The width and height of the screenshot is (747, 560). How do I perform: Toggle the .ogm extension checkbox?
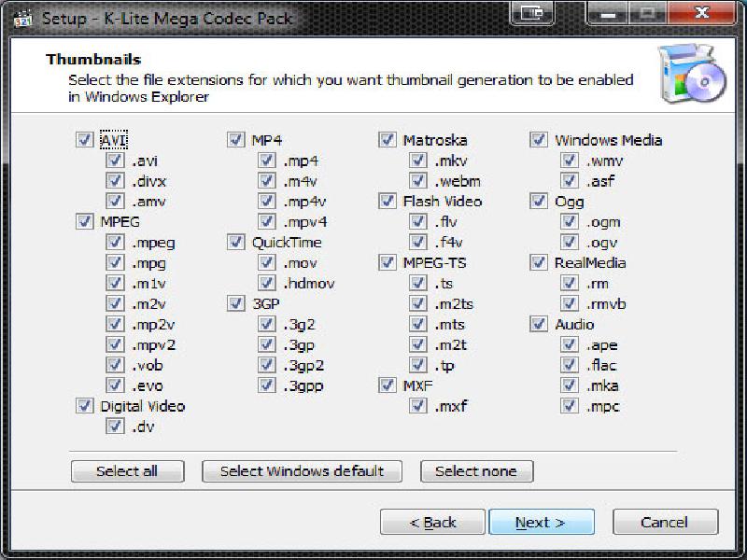click(570, 221)
